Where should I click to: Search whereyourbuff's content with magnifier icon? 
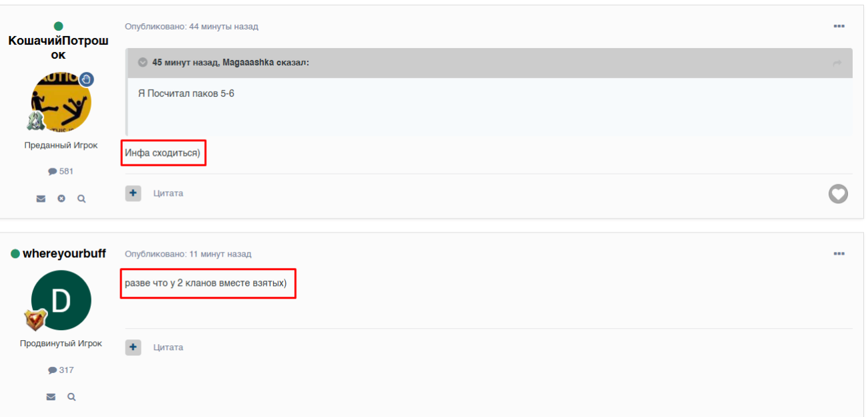point(71,397)
